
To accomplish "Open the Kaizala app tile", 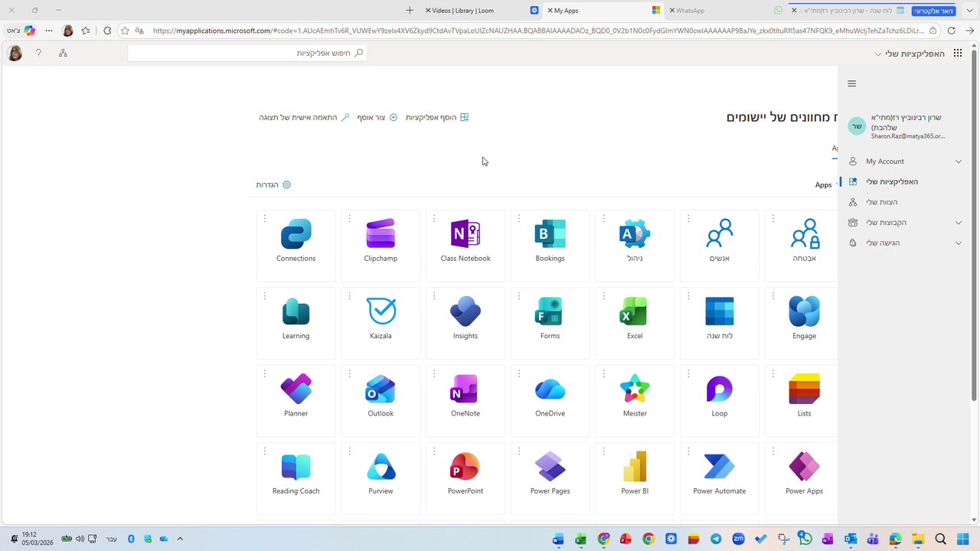I will (381, 323).
